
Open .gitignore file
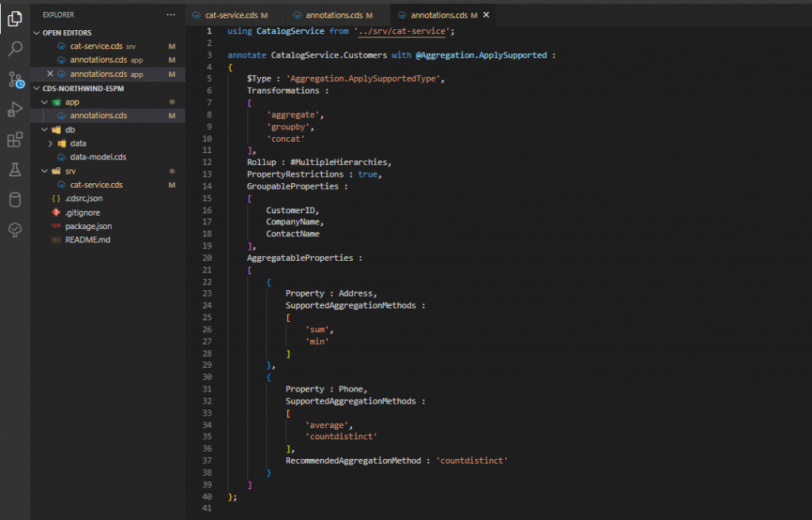point(108,212)
